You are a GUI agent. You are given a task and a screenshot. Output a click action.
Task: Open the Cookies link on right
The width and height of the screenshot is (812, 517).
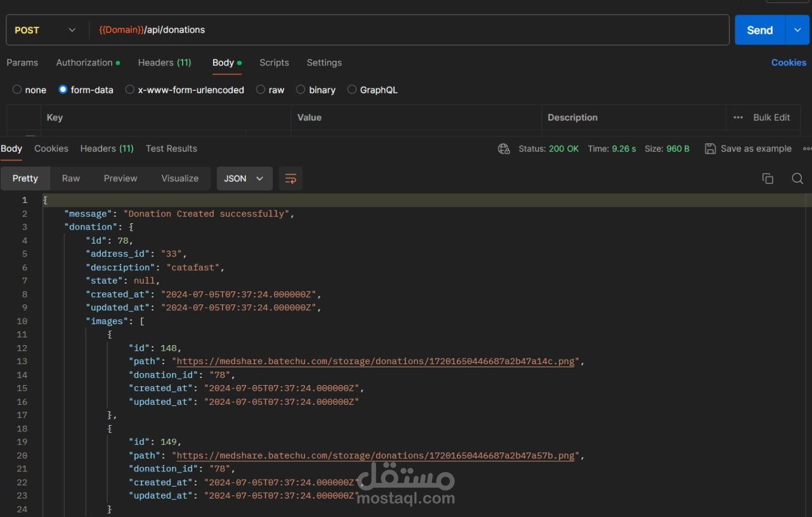coord(789,63)
